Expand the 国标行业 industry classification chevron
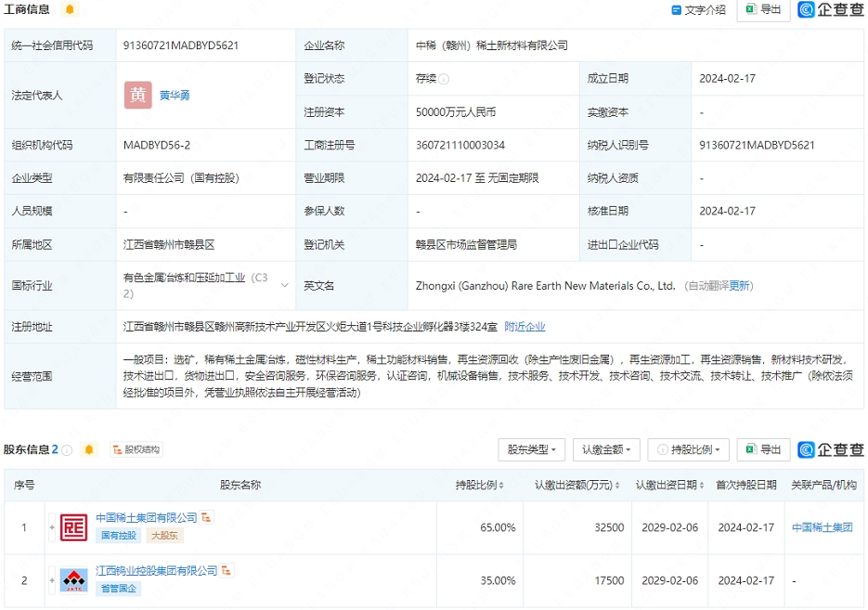 point(284,286)
